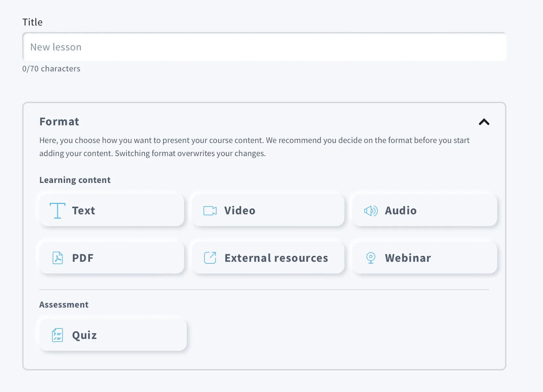Click the Learning content label
Viewport: 543px width, 392px height.
[x=75, y=180]
